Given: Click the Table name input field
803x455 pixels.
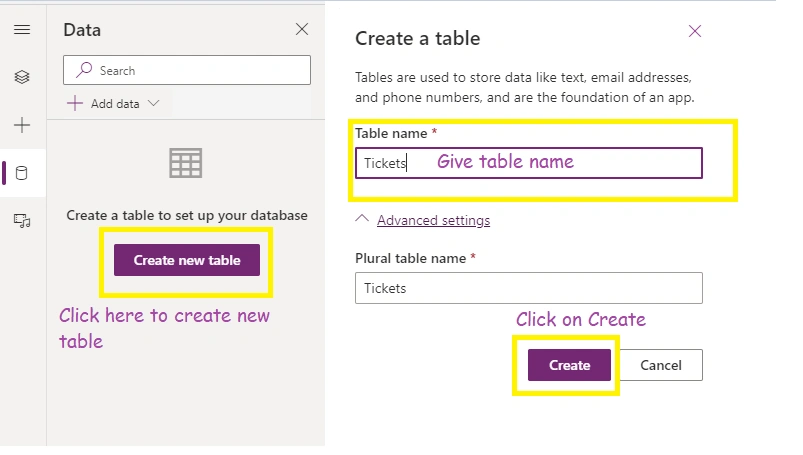Looking at the screenshot, I should pyautogui.click(x=529, y=163).
